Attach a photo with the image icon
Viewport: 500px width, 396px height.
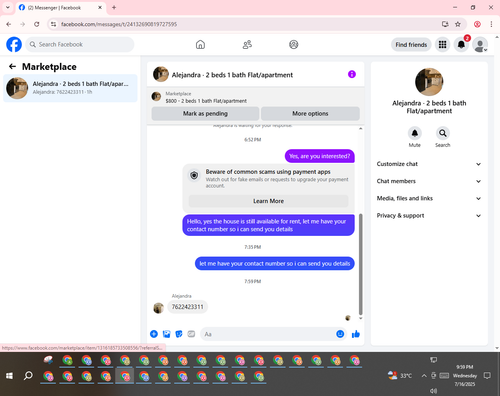click(166, 334)
